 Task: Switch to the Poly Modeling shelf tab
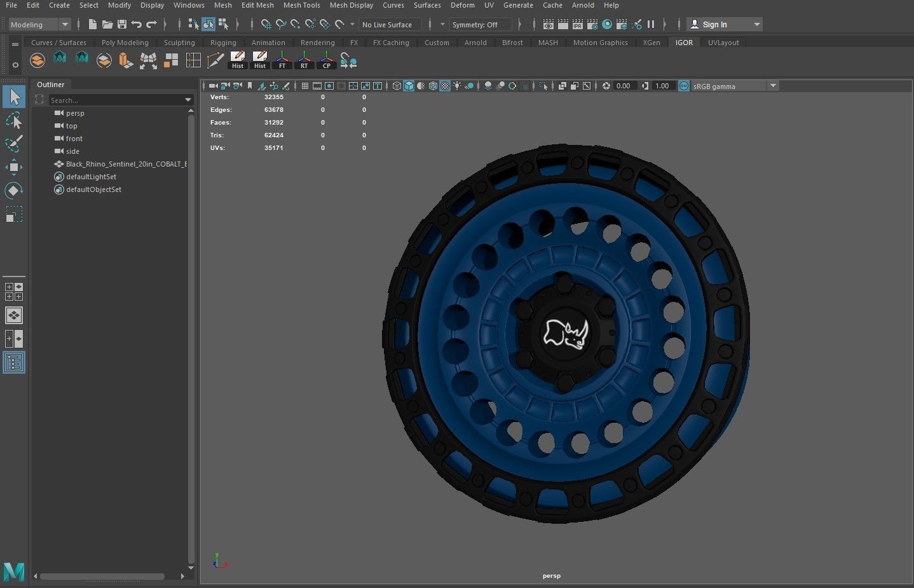[125, 43]
